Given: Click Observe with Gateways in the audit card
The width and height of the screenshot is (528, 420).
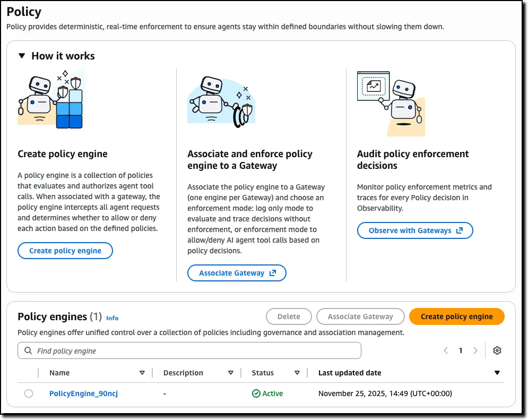Looking at the screenshot, I should (415, 230).
